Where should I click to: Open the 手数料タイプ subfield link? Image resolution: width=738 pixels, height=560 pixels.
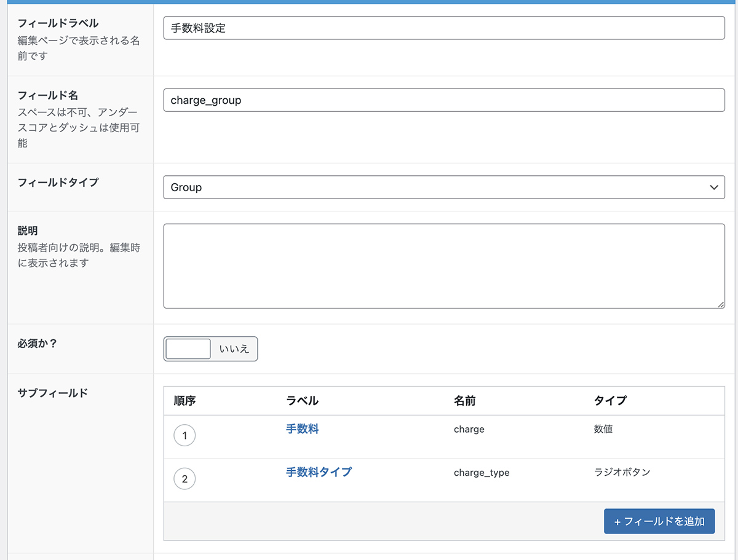[319, 472]
